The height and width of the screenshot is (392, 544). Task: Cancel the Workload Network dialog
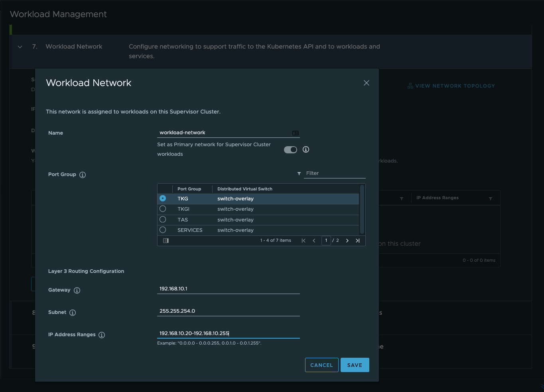coord(321,365)
